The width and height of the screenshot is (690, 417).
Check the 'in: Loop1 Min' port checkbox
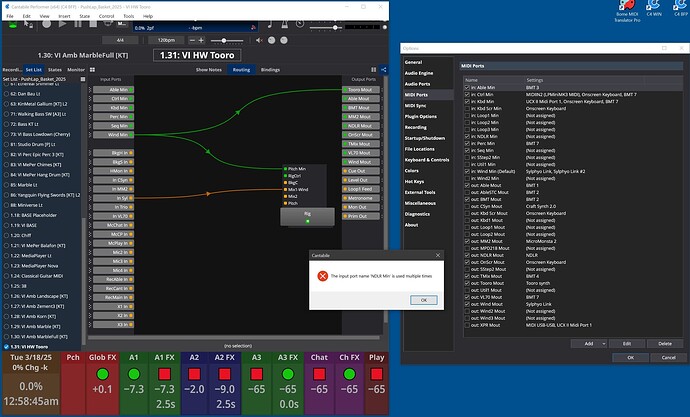(467, 116)
